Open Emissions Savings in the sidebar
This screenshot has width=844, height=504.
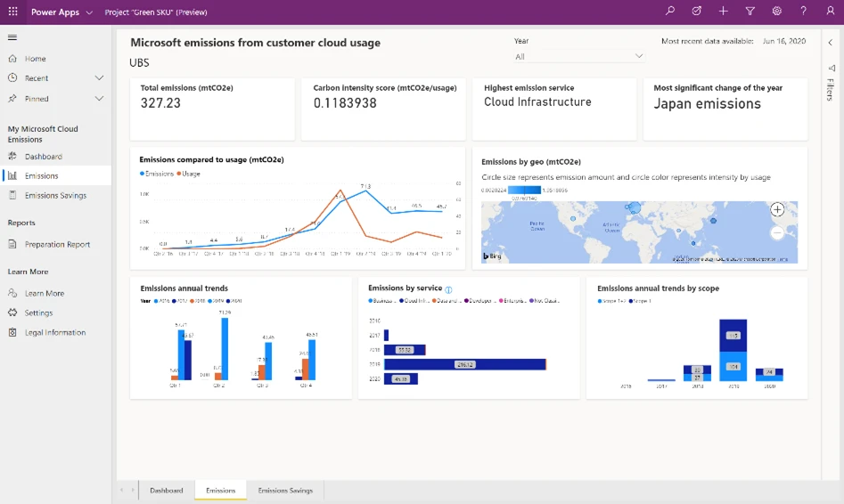(x=55, y=195)
